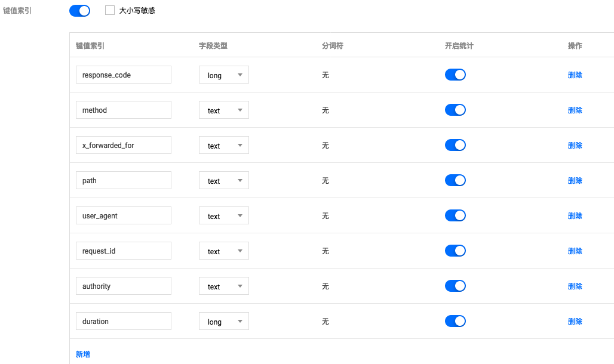Click 删除 for the duration row

(x=575, y=322)
